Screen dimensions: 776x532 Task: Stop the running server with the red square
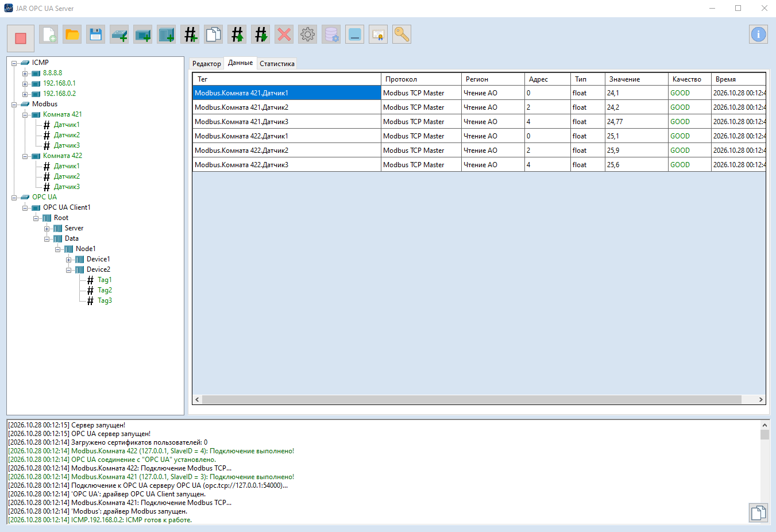pos(21,38)
